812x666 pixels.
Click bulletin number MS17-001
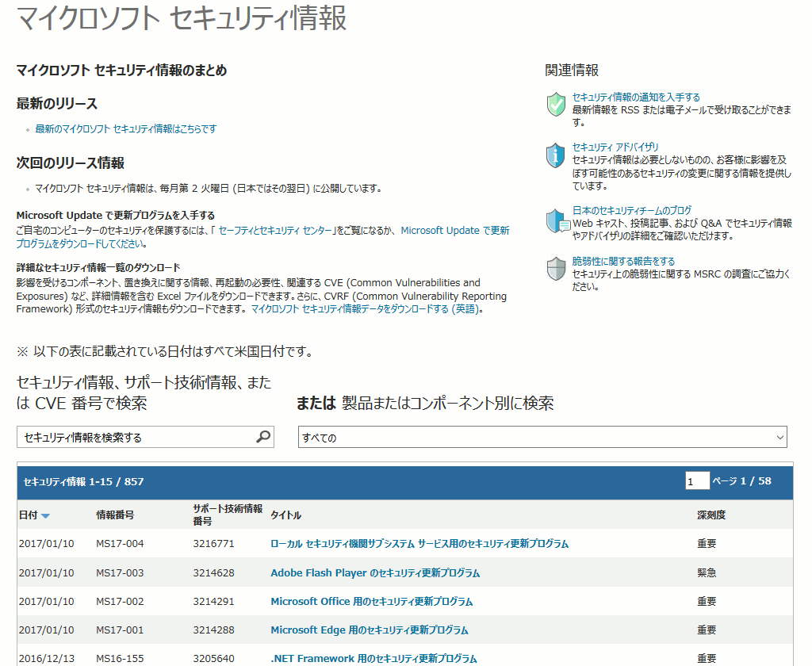pyautogui.click(x=121, y=630)
